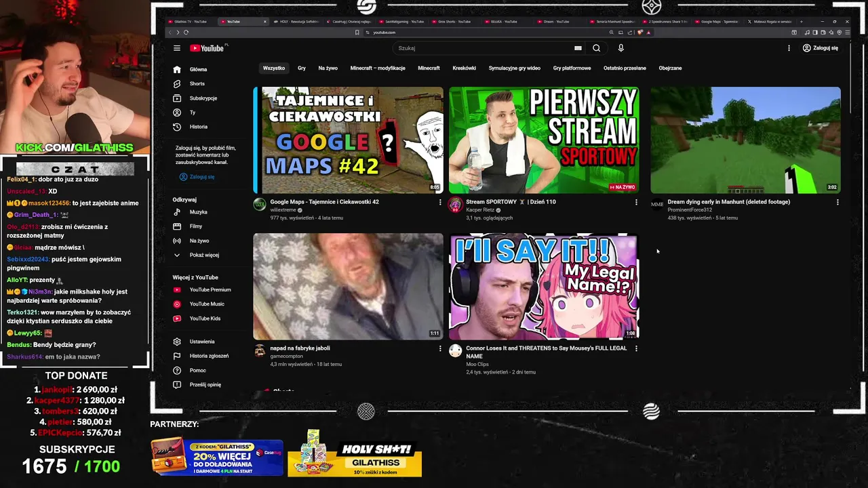868x488 pixels.
Task: Open the YouTube hamburger guide menu
Action: point(177,48)
